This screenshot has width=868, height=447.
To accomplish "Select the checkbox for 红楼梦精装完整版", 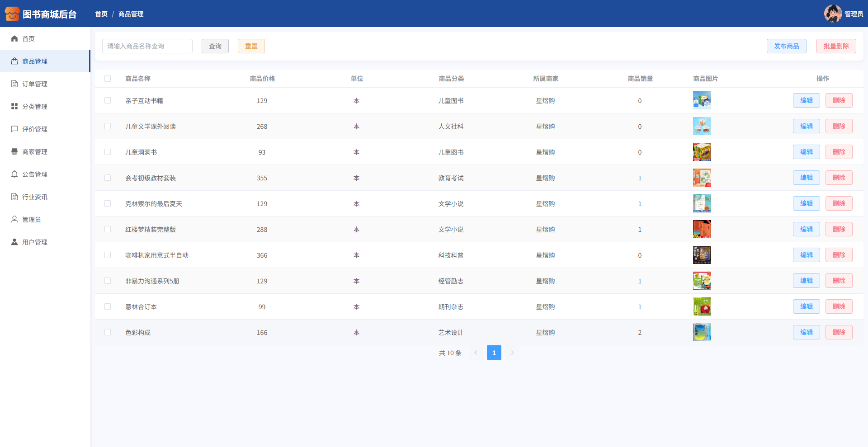I will point(108,229).
